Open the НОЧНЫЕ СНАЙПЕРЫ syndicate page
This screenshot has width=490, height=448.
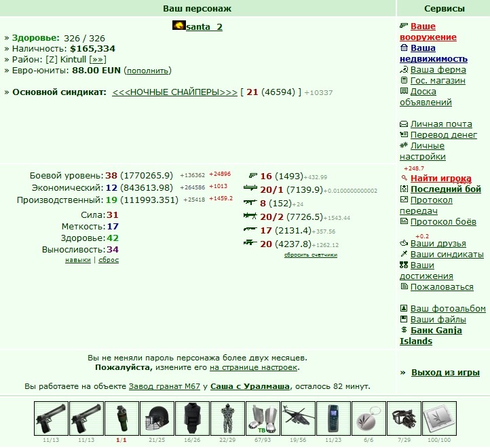(x=174, y=92)
